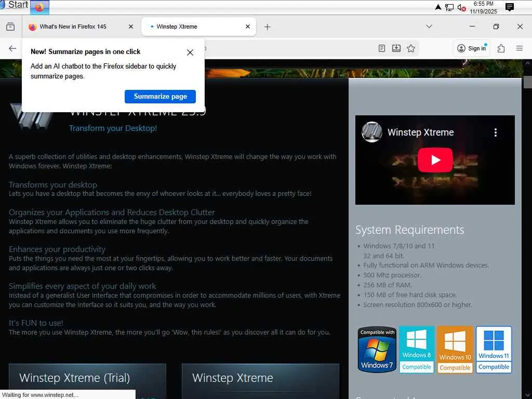Screen dimensions: 532x399
Task: Click 'It's FUN to use!' heading
Action: tap(36, 323)
